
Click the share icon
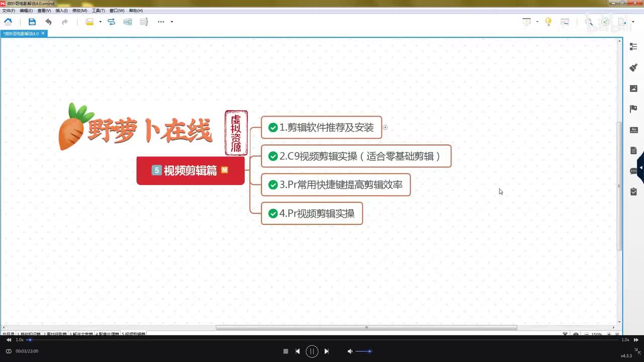(606, 22)
